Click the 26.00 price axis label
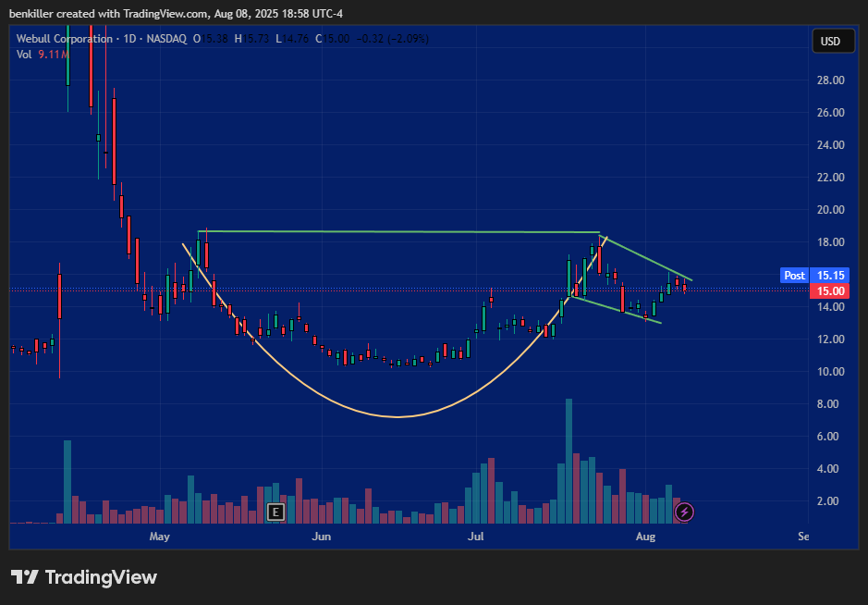 [x=830, y=113]
